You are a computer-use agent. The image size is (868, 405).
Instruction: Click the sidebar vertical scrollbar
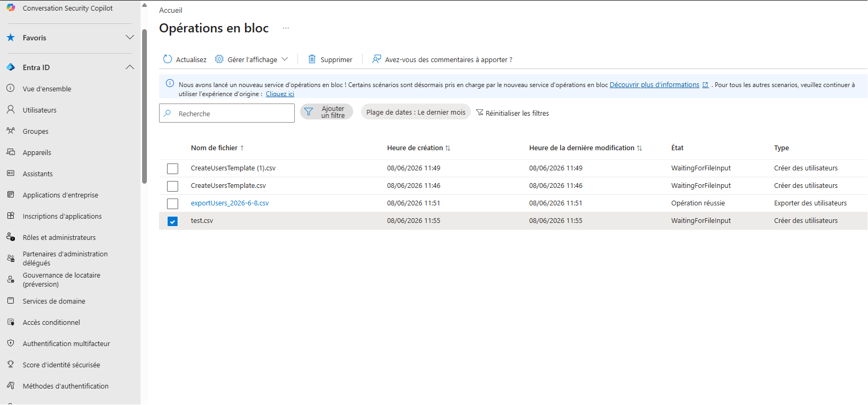point(144,106)
